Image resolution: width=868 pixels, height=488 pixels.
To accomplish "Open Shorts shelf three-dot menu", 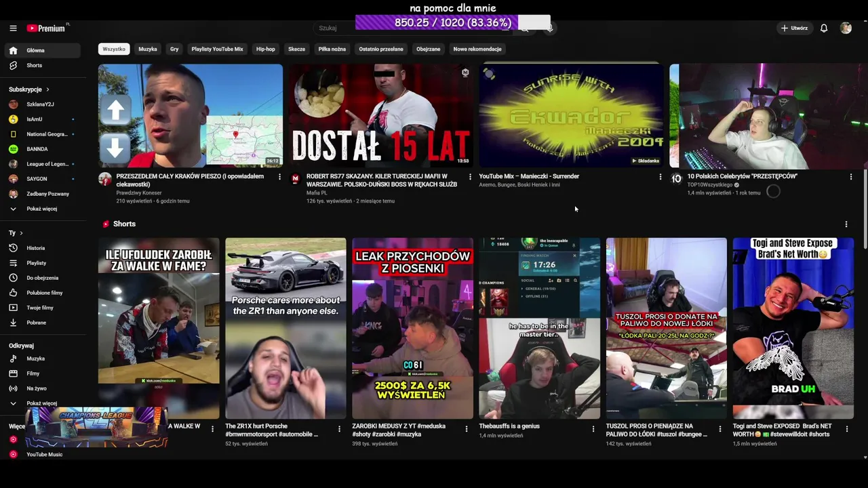I will (846, 224).
